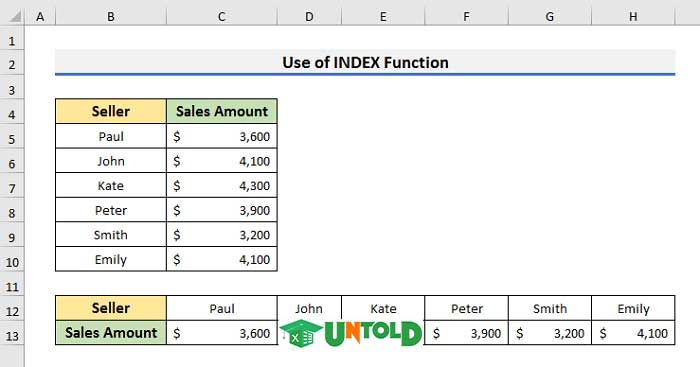Image resolution: width=700 pixels, height=367 pixels.
Task: Select the 3,200 amount in row 13
Action: pos(550,333)
